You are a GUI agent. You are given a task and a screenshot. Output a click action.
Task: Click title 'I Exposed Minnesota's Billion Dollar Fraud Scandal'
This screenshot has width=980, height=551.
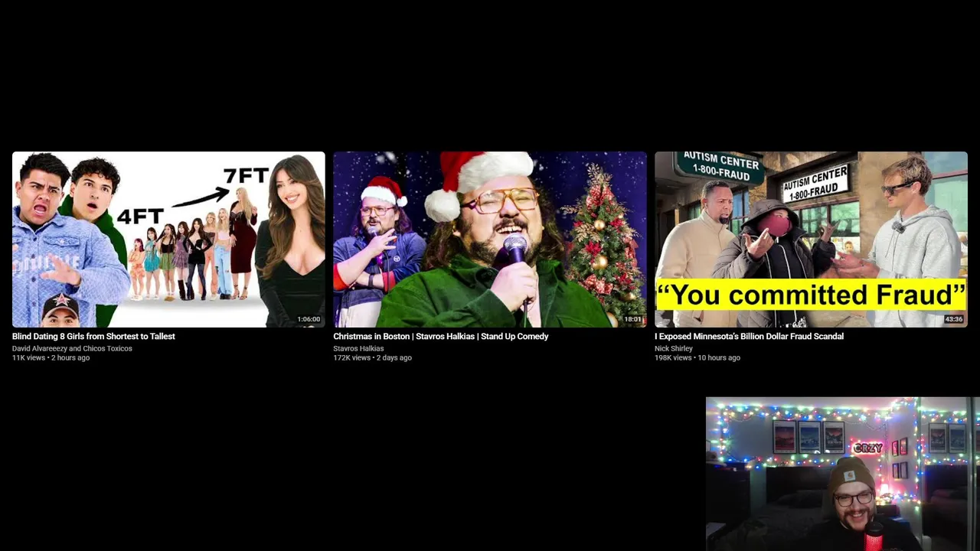(x=749, y=336)
